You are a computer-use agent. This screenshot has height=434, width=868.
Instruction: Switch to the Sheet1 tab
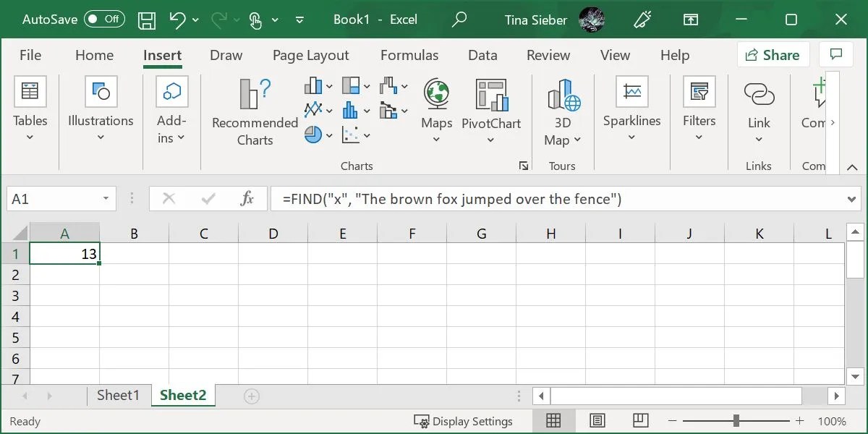119,396
